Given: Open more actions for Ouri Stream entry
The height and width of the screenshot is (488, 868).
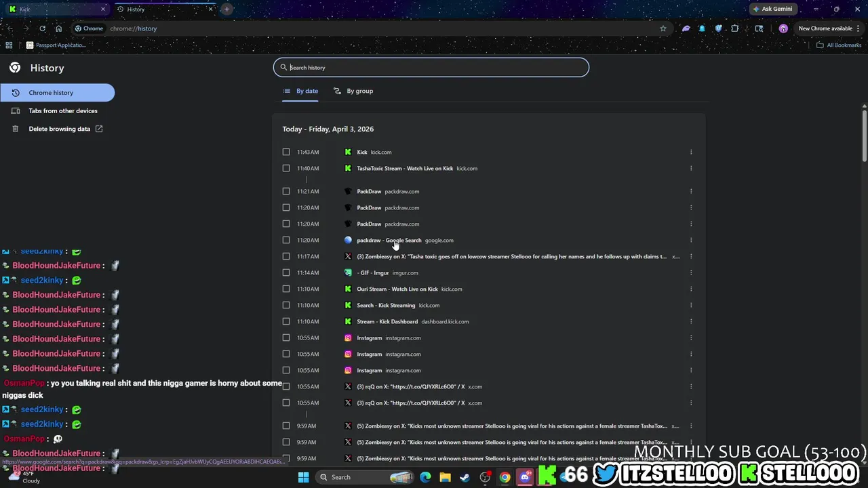Looking at the screenshot, I should click(691, 289).
